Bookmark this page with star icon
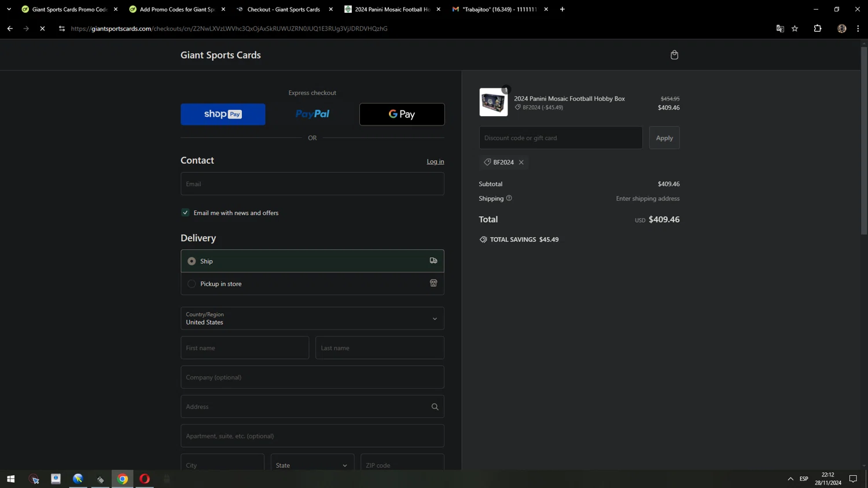This screenshot has height=488, width=868. (795, 28)
